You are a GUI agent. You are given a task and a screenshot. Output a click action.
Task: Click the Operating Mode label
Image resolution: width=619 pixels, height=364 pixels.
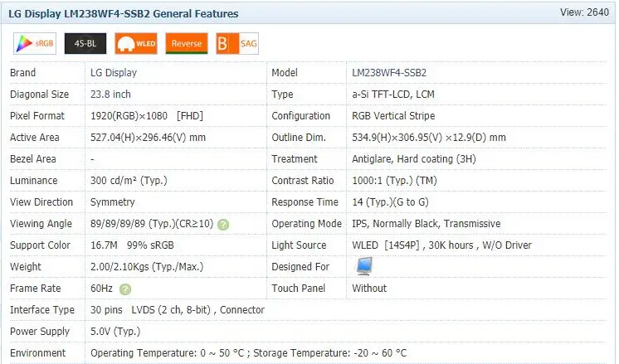(x=307, y=224)
